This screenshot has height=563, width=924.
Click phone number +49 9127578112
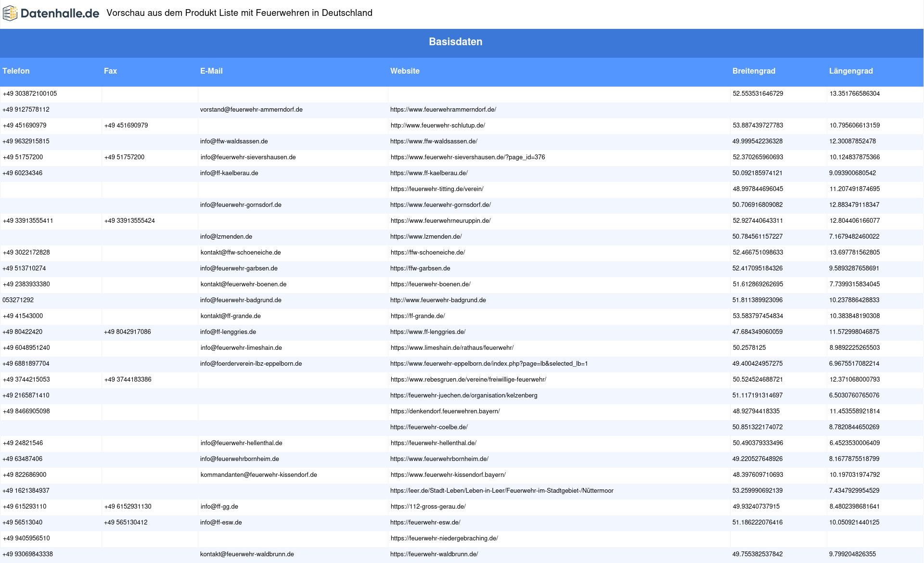(26, 110)
